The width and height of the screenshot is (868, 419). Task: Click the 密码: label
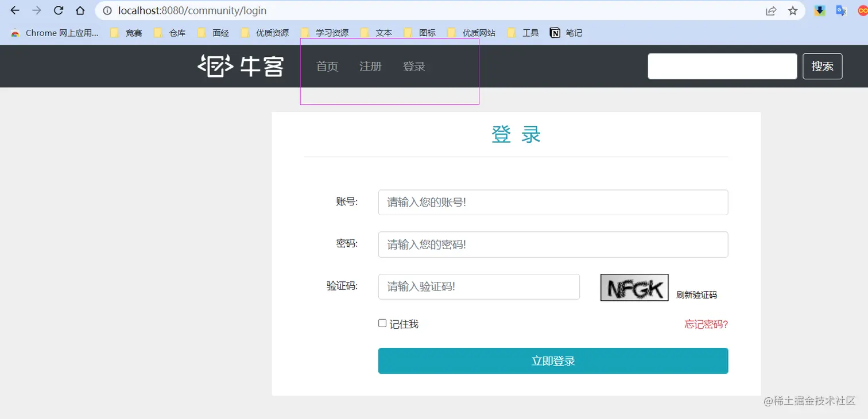[x=347, y=244]
